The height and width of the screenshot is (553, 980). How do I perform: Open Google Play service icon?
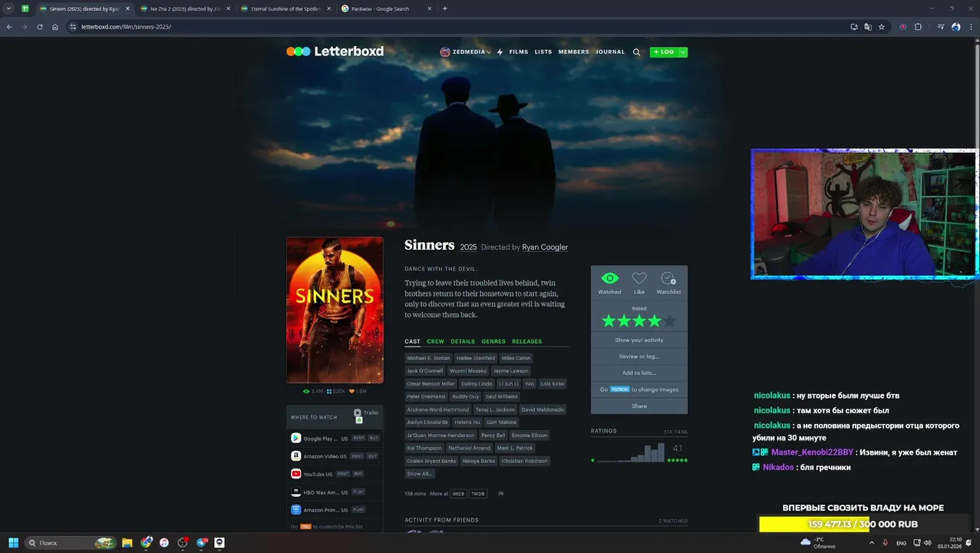(295, 438)
